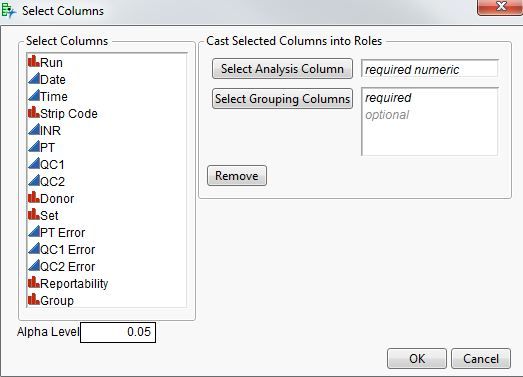Click the nominal icon beside Run
The height and width of the screenshot is (377, 523).
click(34, 61)
